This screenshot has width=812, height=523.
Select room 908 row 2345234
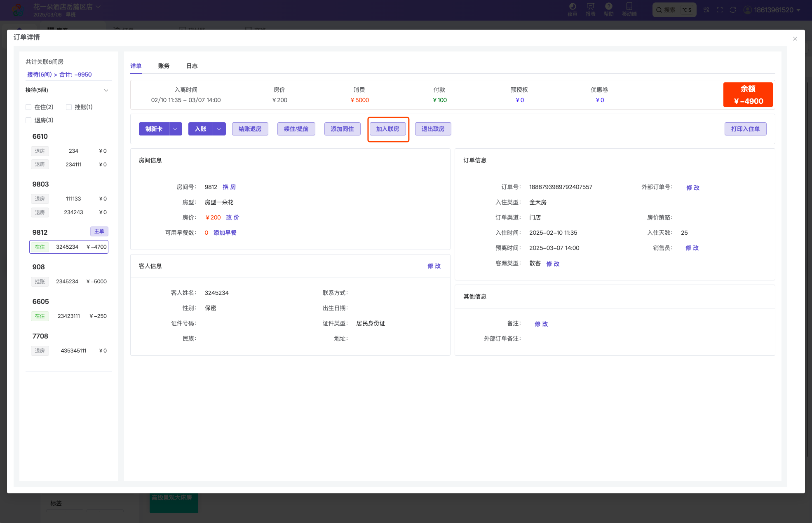69,282
